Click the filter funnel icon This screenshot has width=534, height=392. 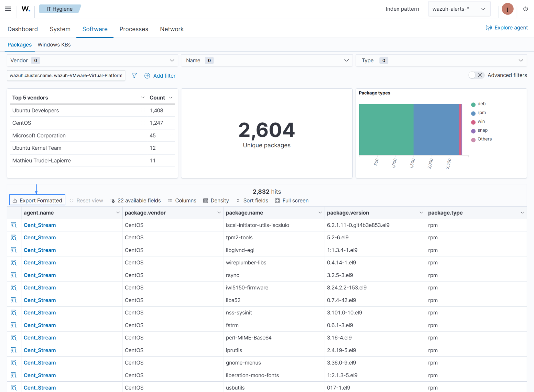[134, 76]
